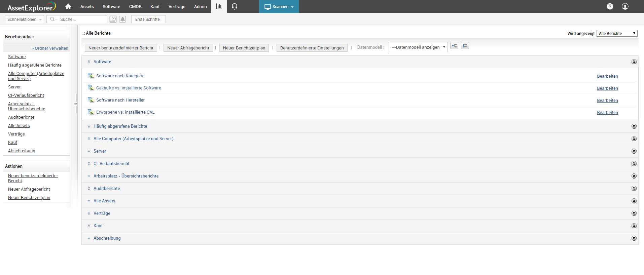Click the AssetExplorer logo
This screenshot has width=644, height=275.
pyautogui.click(x=32, y=7)
